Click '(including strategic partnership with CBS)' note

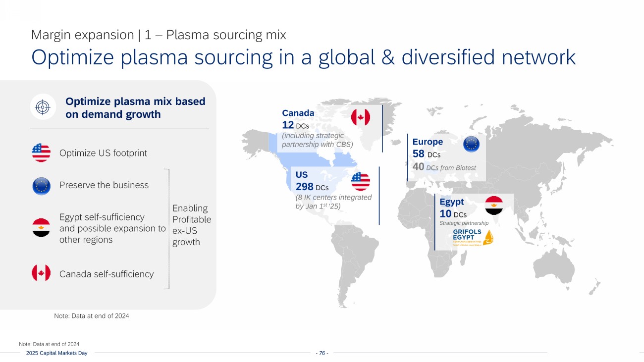317,140
